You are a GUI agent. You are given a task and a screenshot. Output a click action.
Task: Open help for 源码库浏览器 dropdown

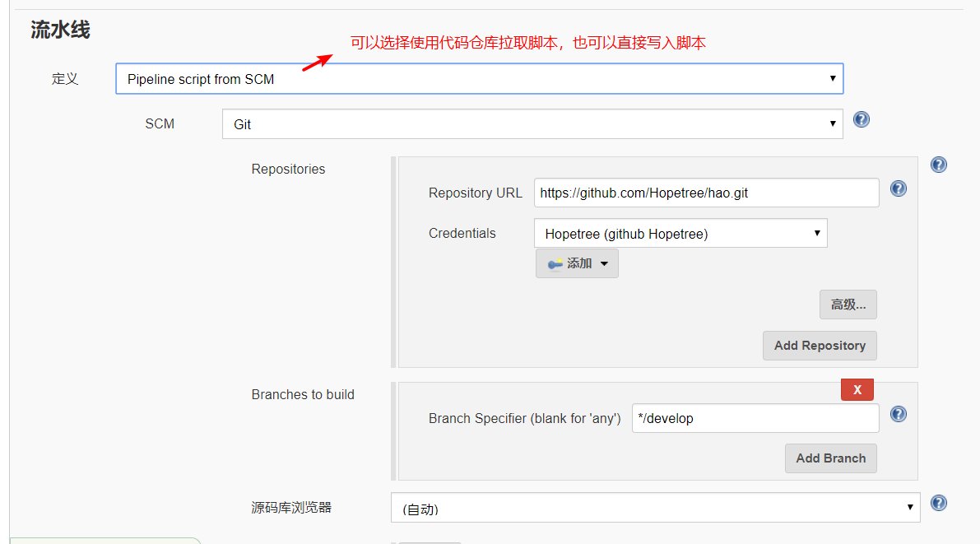tap(939, 503)
